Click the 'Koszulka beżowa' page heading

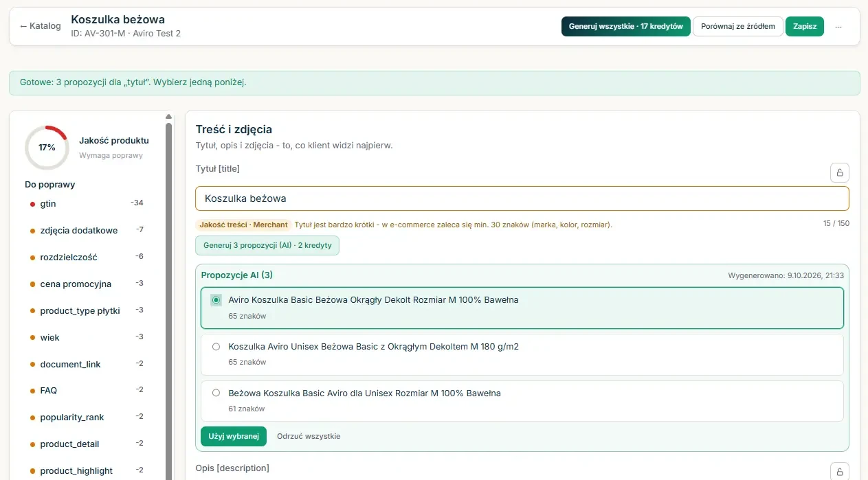coord(118,20)
